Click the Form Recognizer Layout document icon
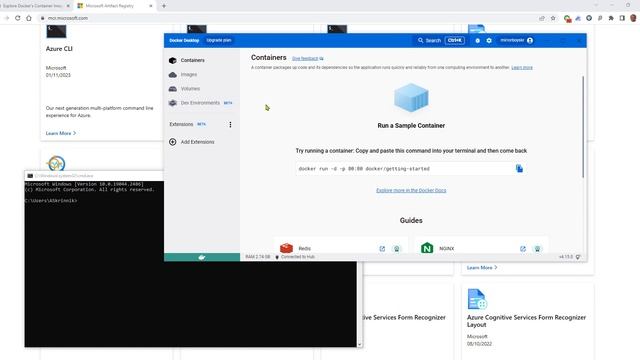 (477, 299)
